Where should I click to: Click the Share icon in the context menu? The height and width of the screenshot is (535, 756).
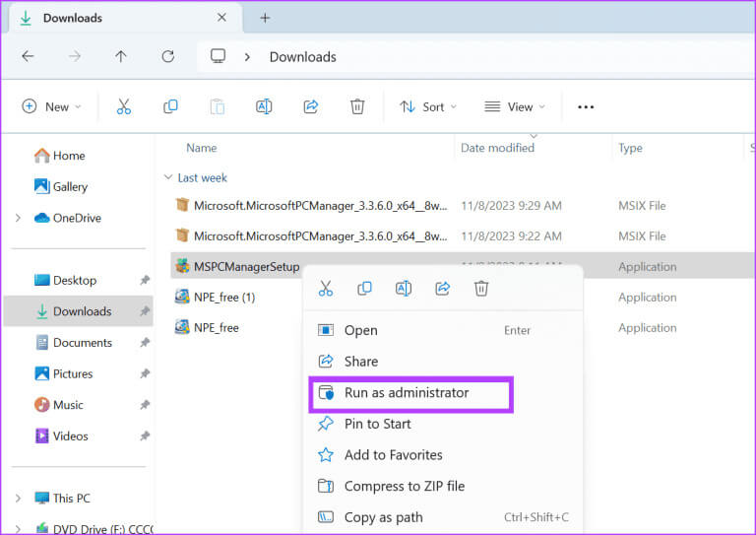tap(442, 289)
